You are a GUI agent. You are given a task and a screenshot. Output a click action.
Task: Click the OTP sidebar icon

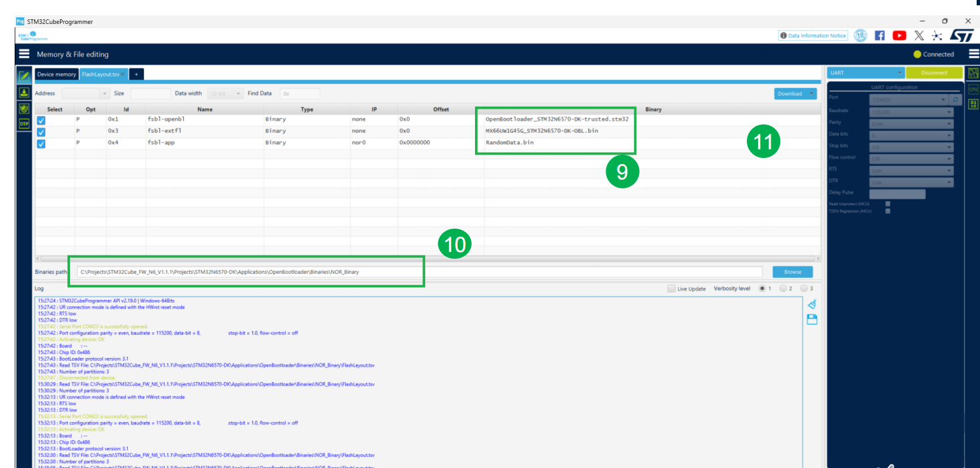pos(24,124)
